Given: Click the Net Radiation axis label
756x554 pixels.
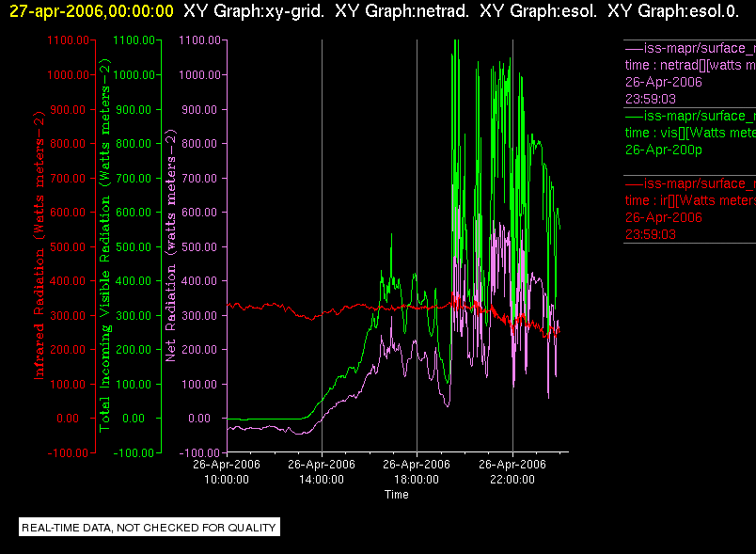Looking at the screenshot, I should (171, 245).
